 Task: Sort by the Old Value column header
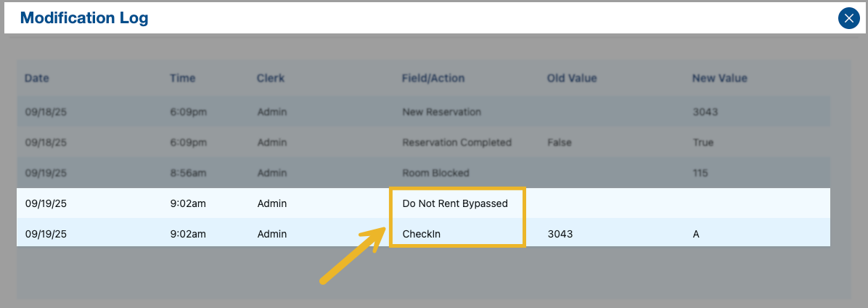click(x=572, y=78)
